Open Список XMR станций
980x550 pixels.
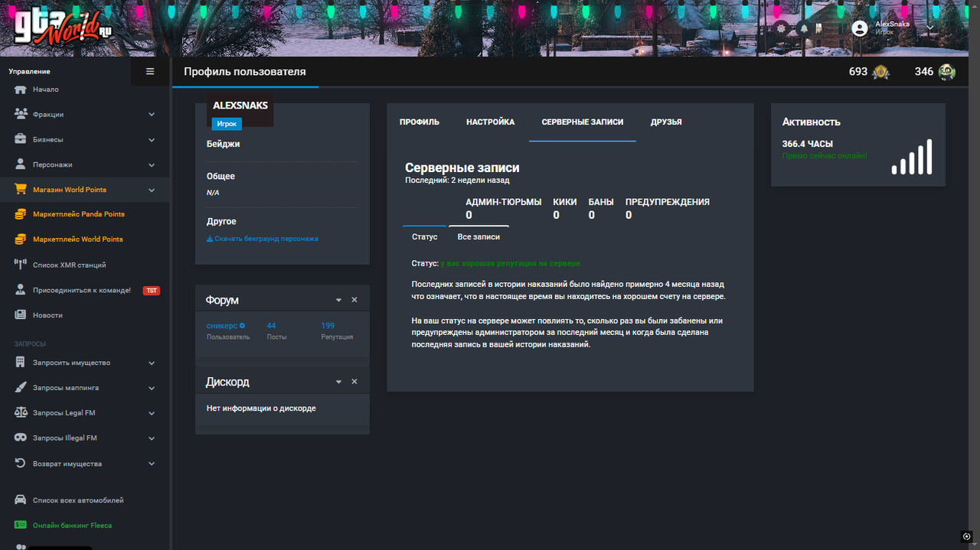(70, 265)
